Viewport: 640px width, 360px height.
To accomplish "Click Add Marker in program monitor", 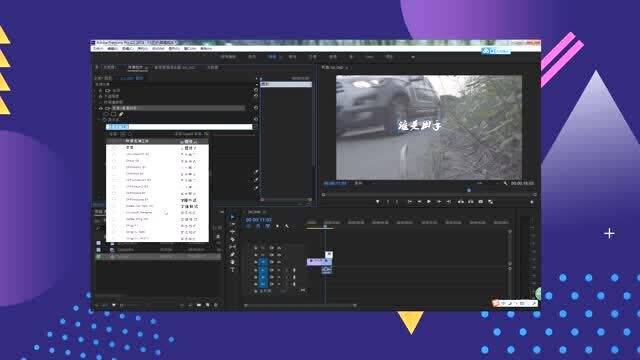I will (377, 202).
